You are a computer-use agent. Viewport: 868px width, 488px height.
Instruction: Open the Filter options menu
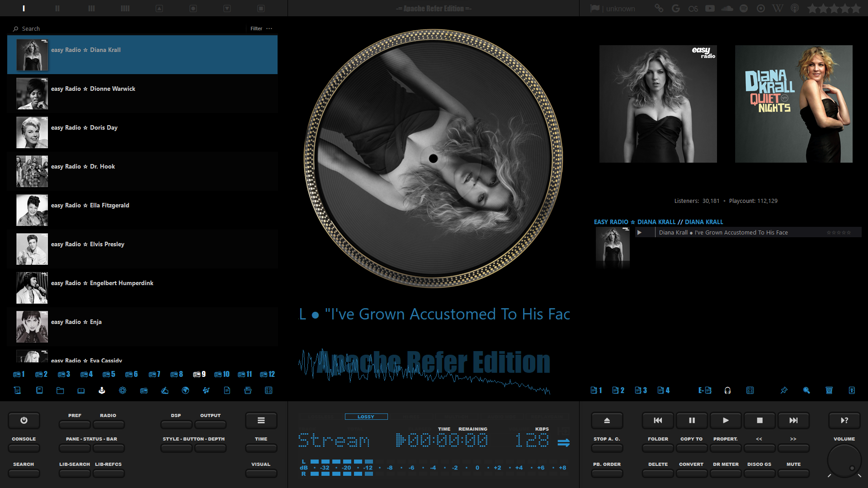point(269,28)
